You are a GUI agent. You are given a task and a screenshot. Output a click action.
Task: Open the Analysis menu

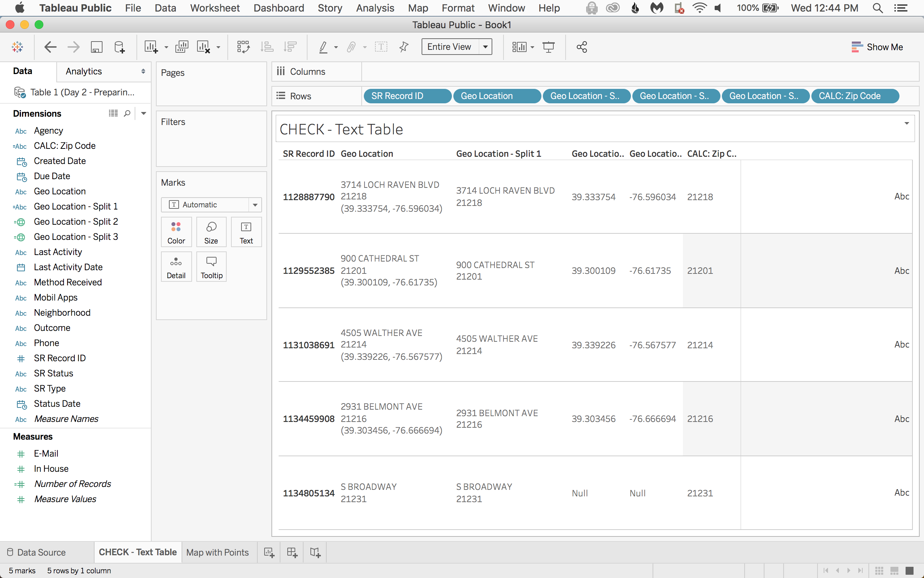tap(375, 8)
